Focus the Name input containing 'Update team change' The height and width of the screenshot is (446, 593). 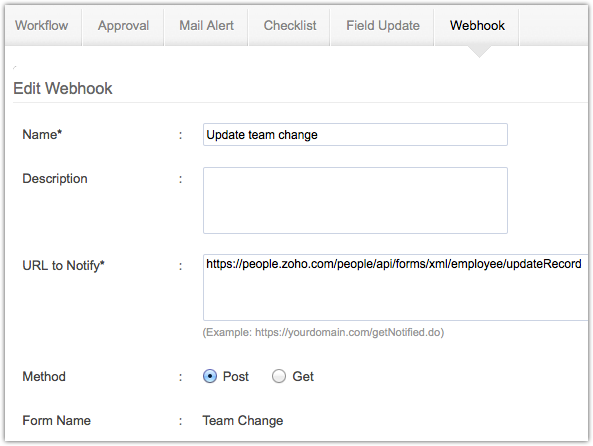355,135
